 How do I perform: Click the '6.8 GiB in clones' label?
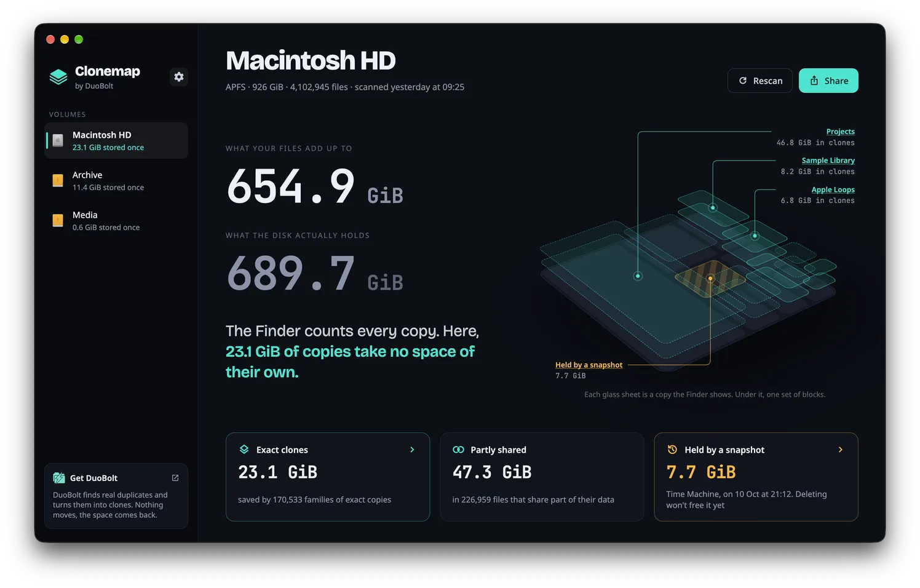tap(818, 201)
